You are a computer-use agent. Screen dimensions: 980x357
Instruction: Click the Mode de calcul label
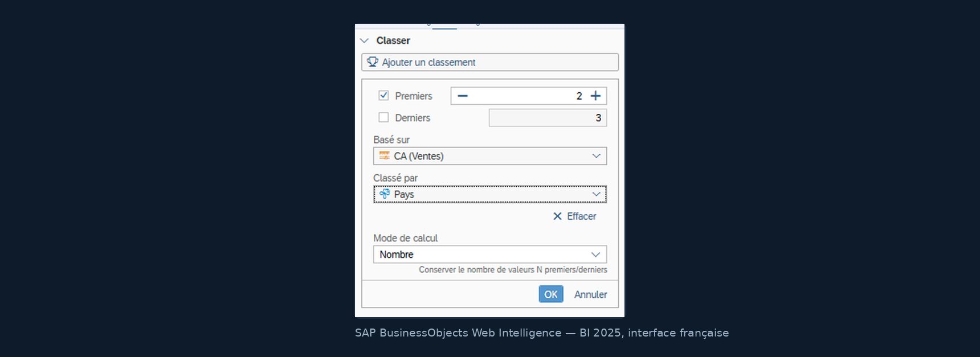click(406, 238)
